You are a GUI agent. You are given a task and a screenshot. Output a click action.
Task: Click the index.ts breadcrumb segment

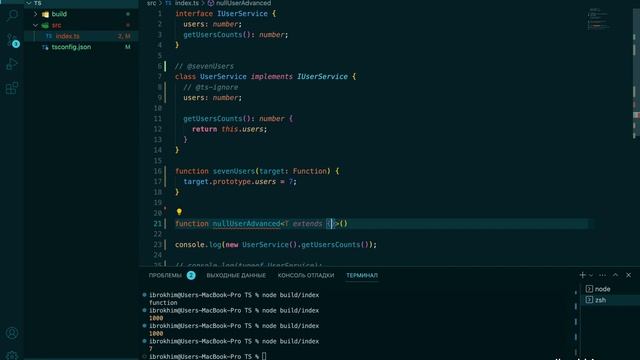point(187,3)
